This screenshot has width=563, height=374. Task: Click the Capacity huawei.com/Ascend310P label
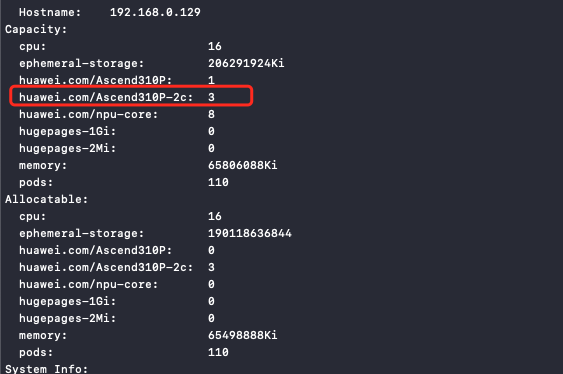(96, 80)
